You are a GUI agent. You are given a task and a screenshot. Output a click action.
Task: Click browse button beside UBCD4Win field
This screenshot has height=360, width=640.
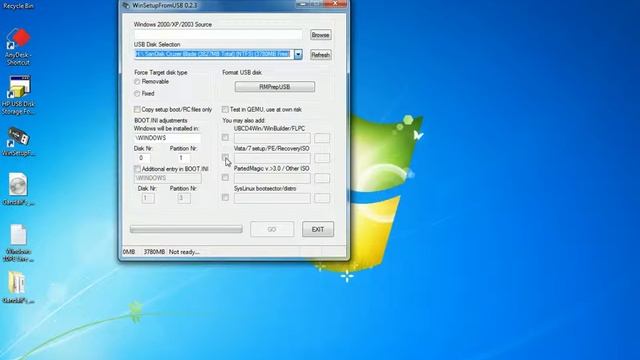click(x=322, y=138)
